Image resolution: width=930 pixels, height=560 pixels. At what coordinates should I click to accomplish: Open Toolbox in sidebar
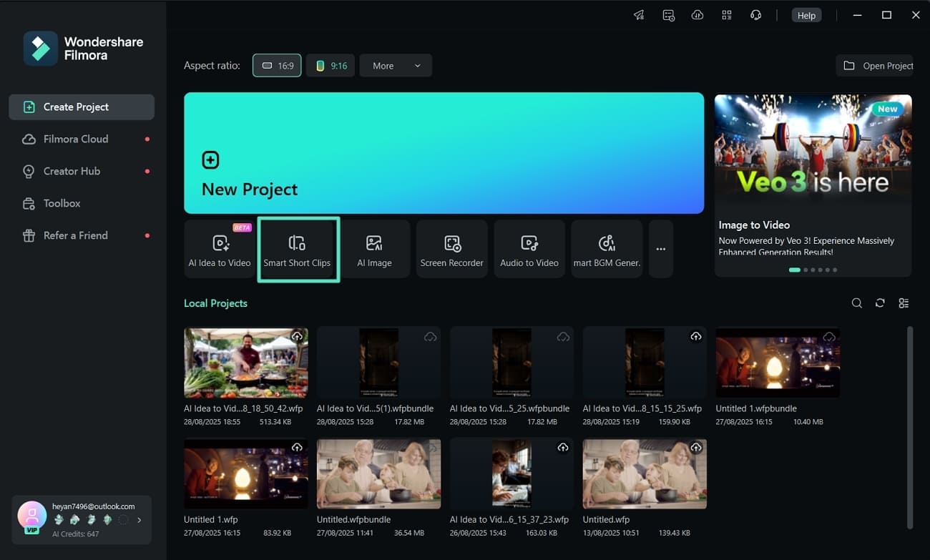82,203
